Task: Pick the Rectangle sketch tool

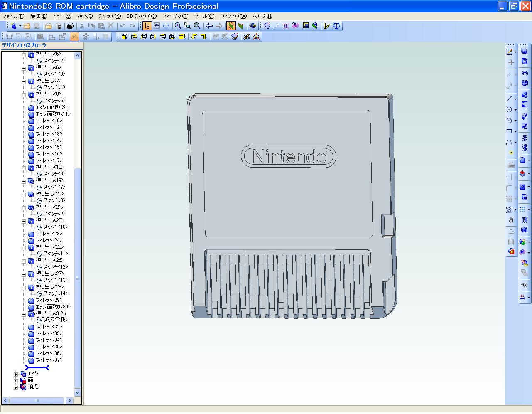Action: coord(510,131)
